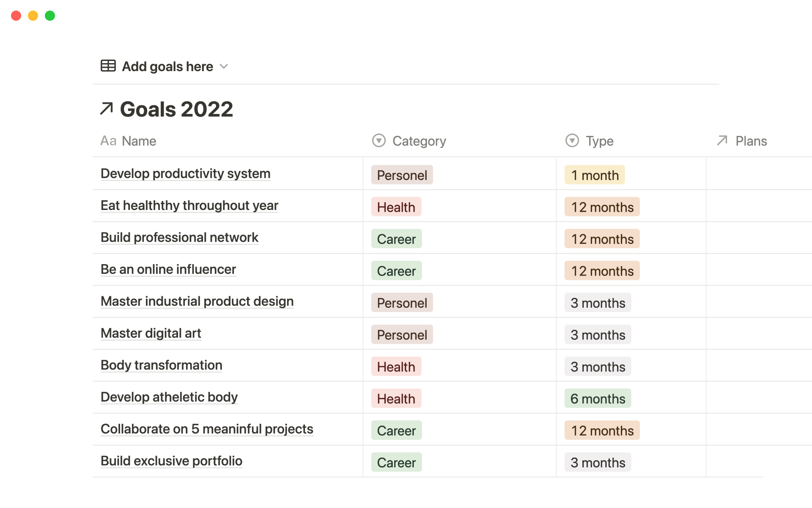Click the yellow macOS minimize window button
The height and width of the screenshot is (508, 812).
(33, 16)
